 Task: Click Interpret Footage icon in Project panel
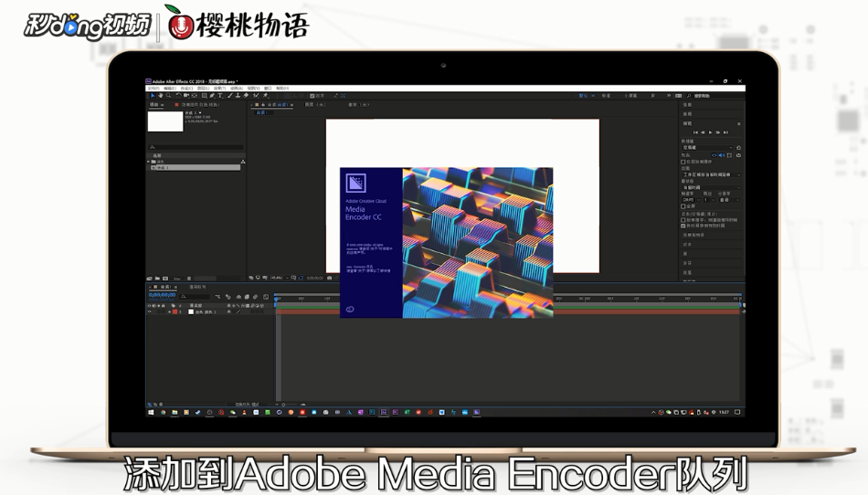150,279
